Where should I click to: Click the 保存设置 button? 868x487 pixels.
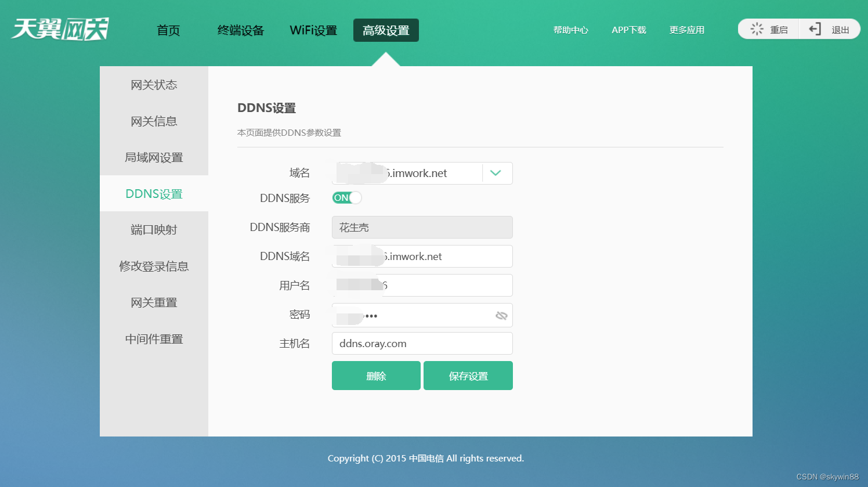(x=468, y=376)
